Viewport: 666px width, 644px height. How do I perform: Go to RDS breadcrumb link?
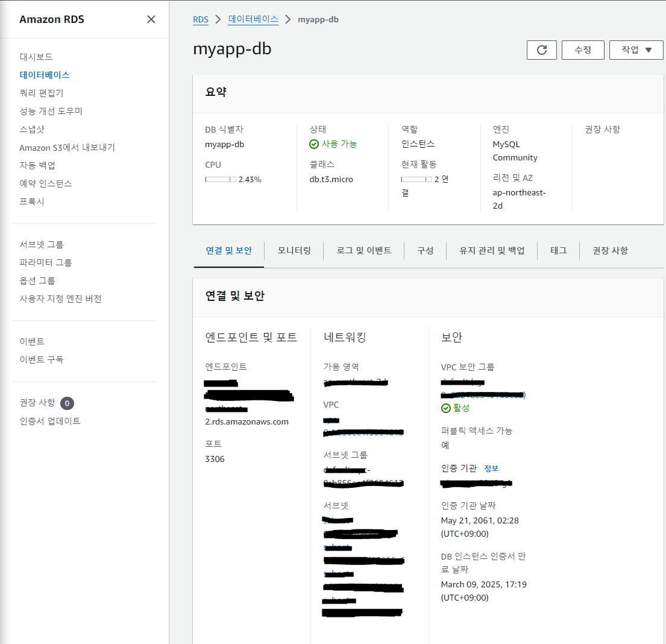[201, 19]
